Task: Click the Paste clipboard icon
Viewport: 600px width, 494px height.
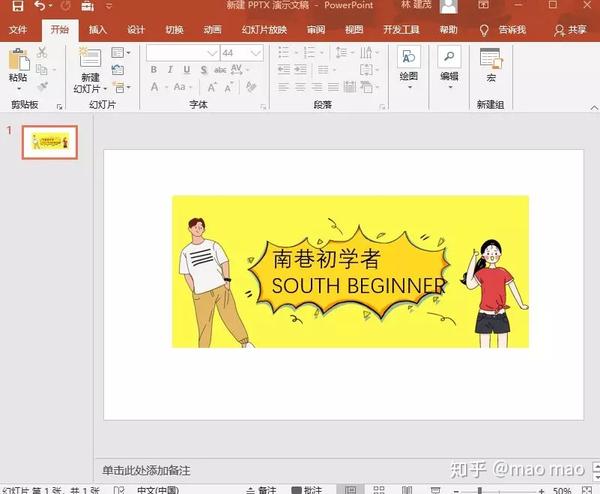Action: coord(18,60)
